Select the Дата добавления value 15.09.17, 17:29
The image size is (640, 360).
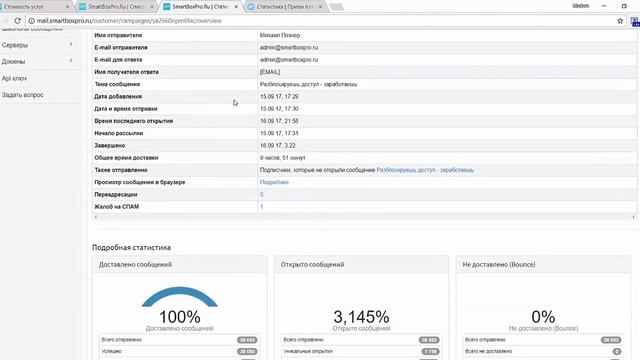coord(279,96)
